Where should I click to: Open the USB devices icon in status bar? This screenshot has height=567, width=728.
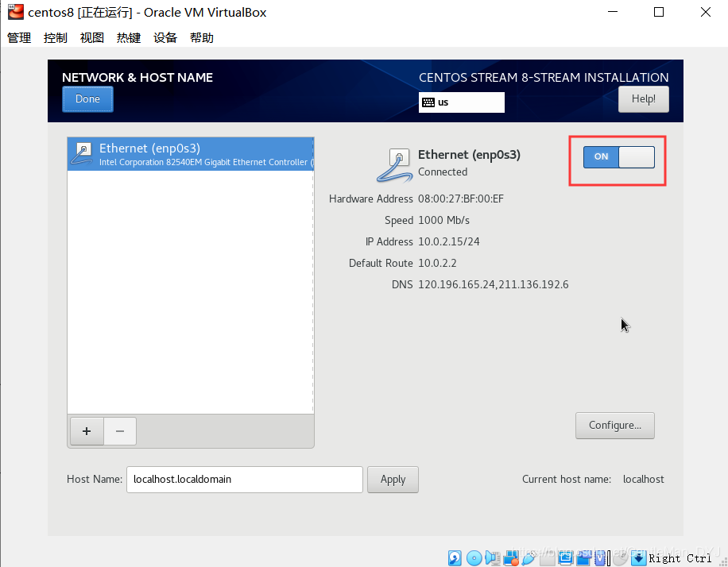[529, 557]
